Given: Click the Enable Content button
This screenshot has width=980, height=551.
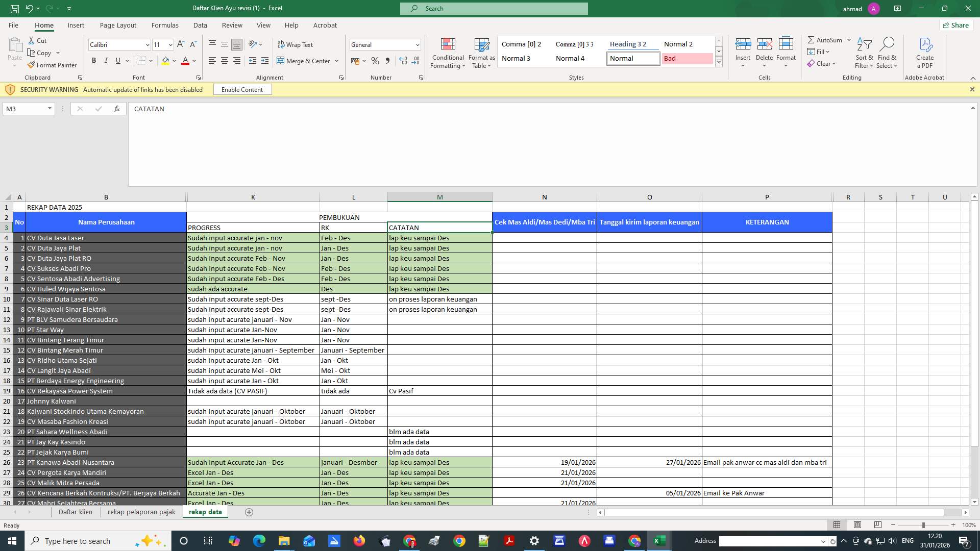Looking at the screenshot, I should click(x=242, y=89).
